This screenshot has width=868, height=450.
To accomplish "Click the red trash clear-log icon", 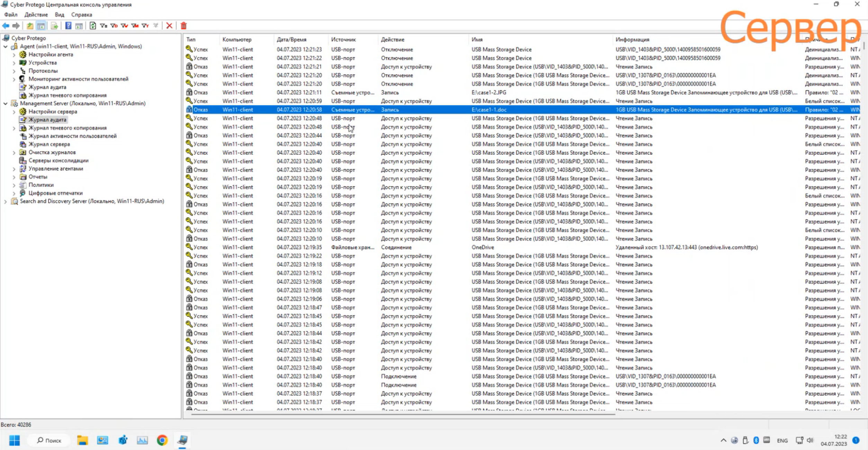I will pyautogui.click(x=184, y=26).
